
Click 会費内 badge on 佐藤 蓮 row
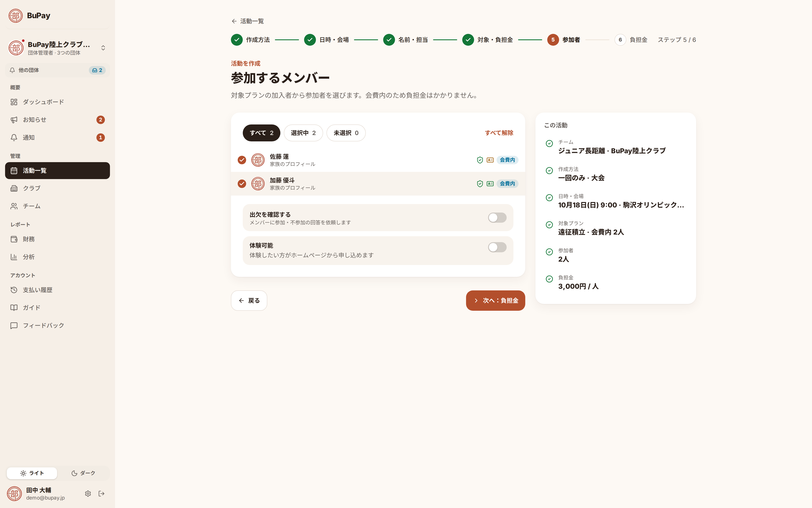coord(507,160)
